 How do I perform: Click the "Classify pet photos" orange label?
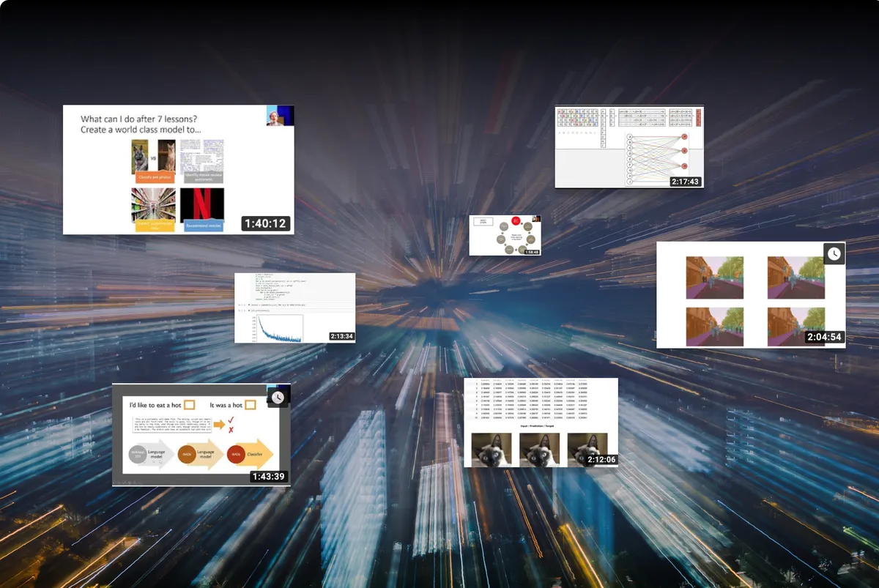153,177
